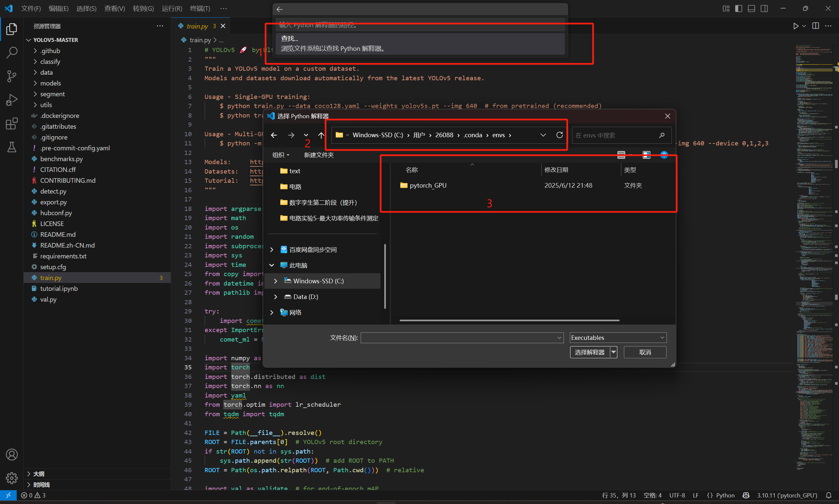Open the Executables file type dropdown
Image resolution: width=839 pixels, height=504 pixels.
(x=617, y=338)
